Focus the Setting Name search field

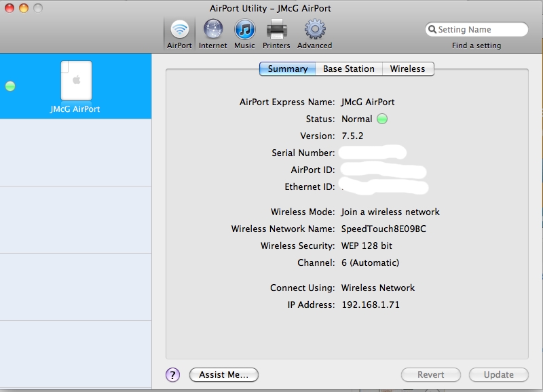[x=476, y=29]
